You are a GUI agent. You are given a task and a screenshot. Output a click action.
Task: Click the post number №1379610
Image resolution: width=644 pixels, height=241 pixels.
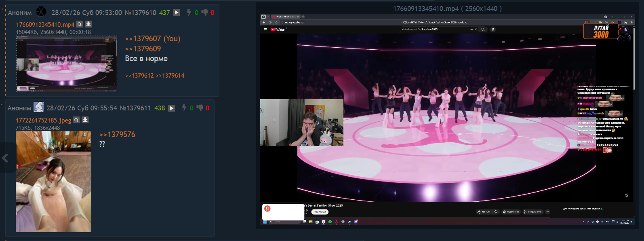pos(141,13)
